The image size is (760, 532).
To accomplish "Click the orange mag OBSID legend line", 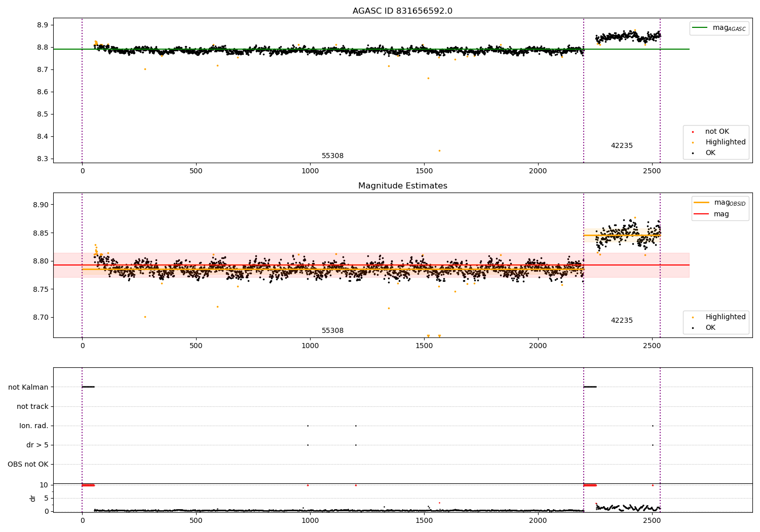I will coord(701,203).
